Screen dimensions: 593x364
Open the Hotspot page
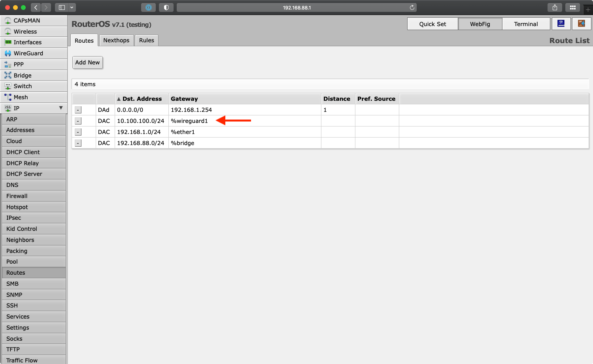34,207
